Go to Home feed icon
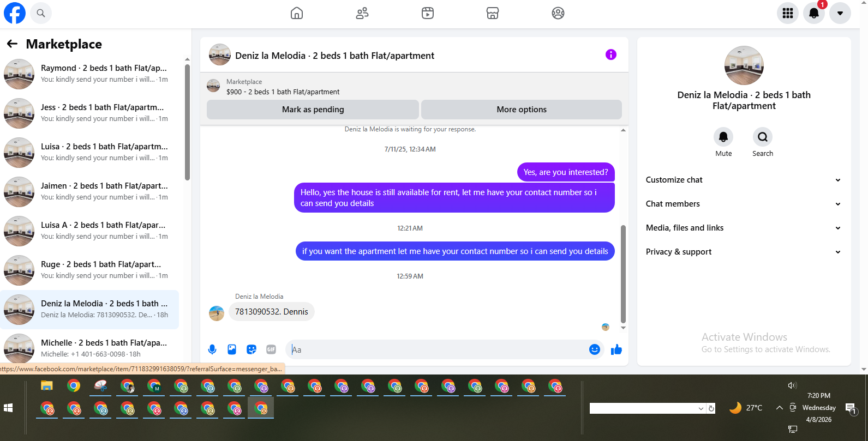 tap(297, 13)
